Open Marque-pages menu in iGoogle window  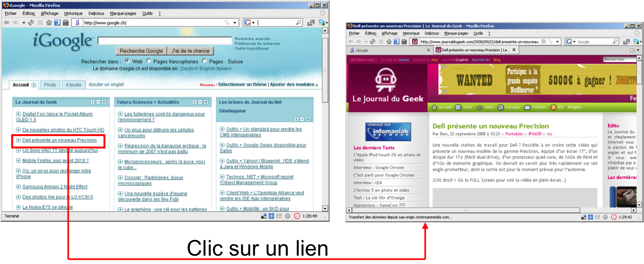(123, 14)
